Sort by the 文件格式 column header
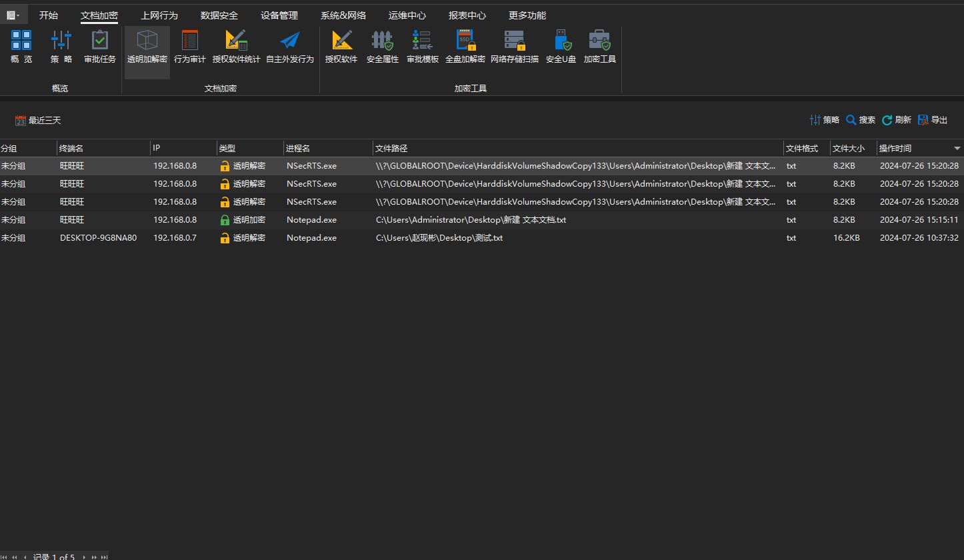Screen dimensions: 964x560 [807, 149]
